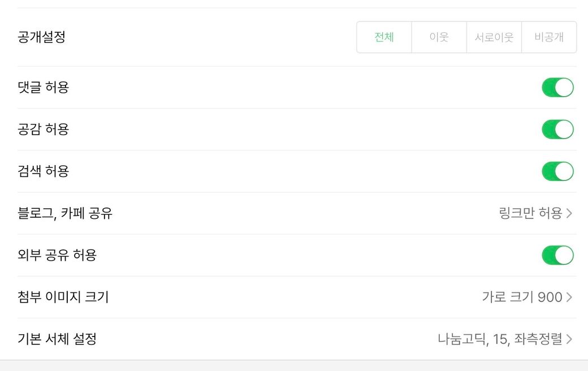Click 나눔고딕, 15, 좌측정렬 value text

tap(500, 339)
